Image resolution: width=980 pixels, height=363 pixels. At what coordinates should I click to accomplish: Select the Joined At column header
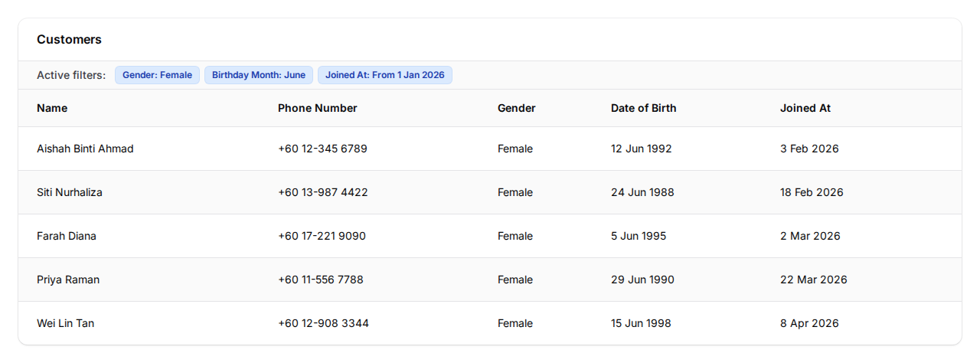click(805, 108)
